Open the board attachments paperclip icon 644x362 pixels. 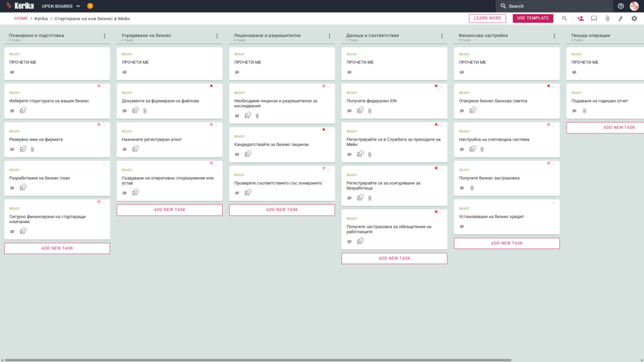pos(608,18)
